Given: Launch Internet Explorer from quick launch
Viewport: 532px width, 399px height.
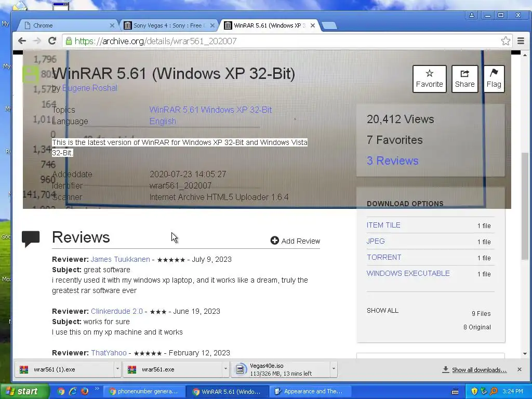Looking at the screenshot, I should [x=73, y=392].
